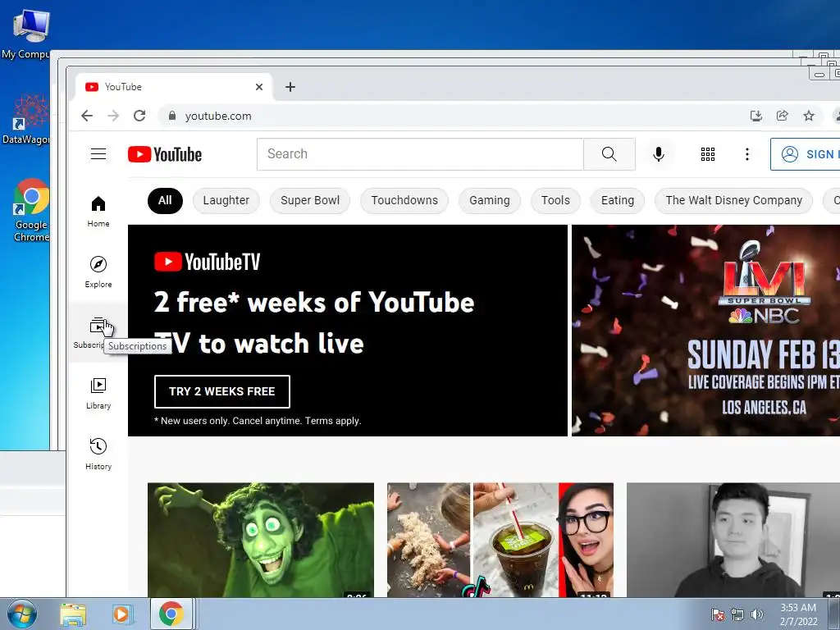Reload the YouTube page

click(x=139, y=116)
